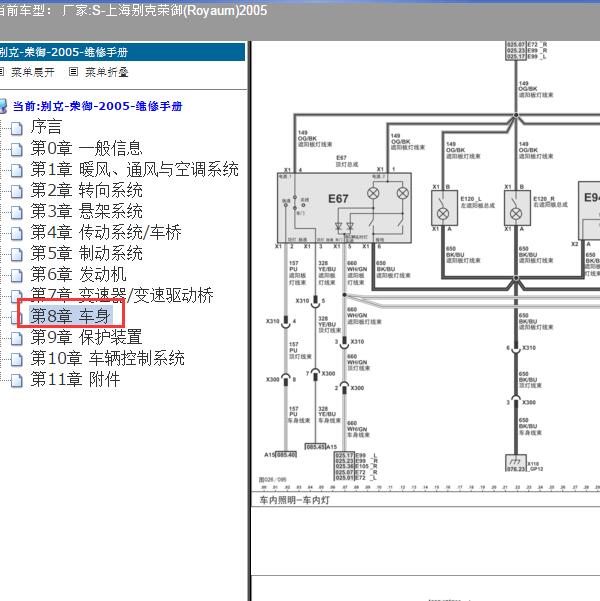Click the book icon beside 当前 manual title
This screenshot has height=601, width=600.
[3, 107]
